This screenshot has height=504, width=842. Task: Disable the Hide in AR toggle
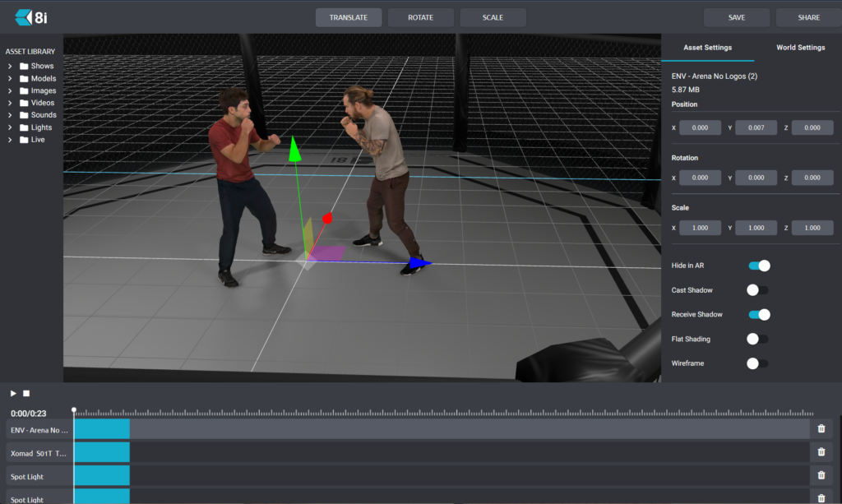pos(758,266)
